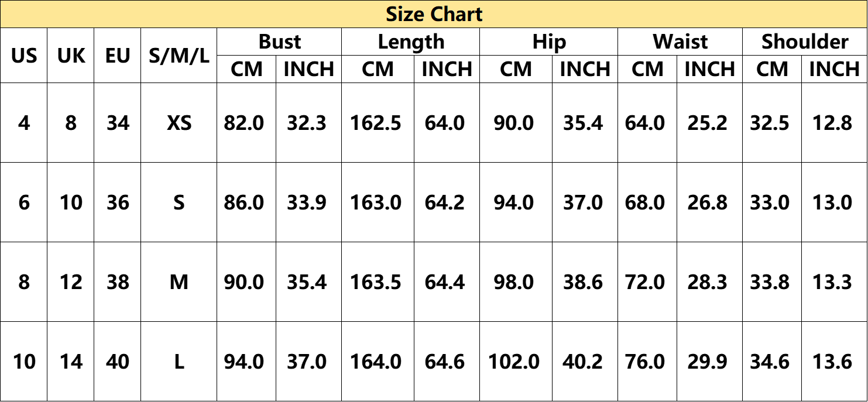This screenshot has width=868, height=402.
Task: Click the Waist header cell
Action: (680, 42)
